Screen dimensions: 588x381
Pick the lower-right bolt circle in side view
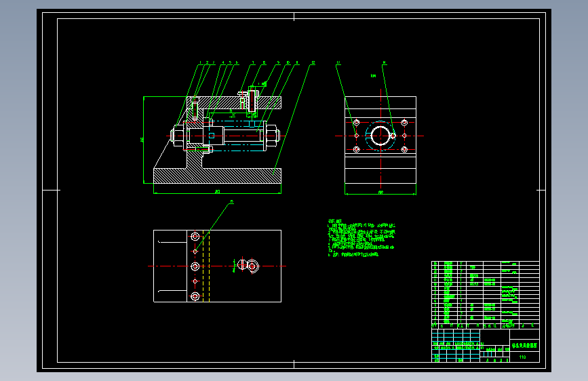(x=404, y=149)
